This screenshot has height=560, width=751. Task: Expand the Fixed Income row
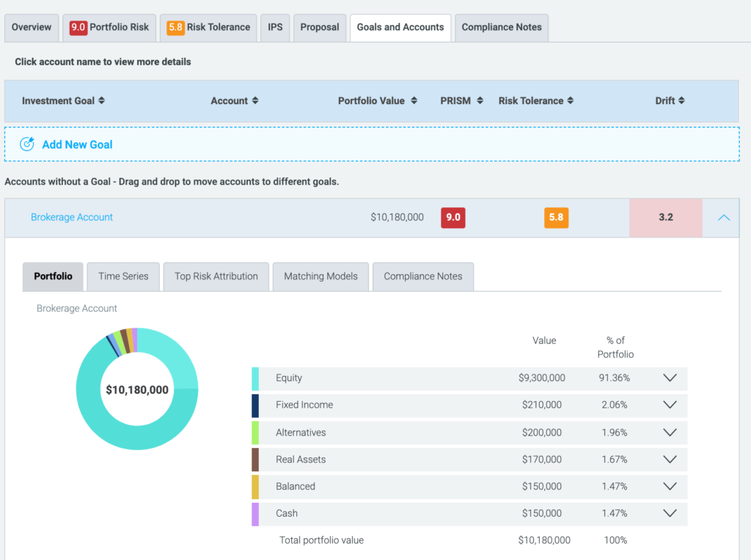click(x=669, y=405)
